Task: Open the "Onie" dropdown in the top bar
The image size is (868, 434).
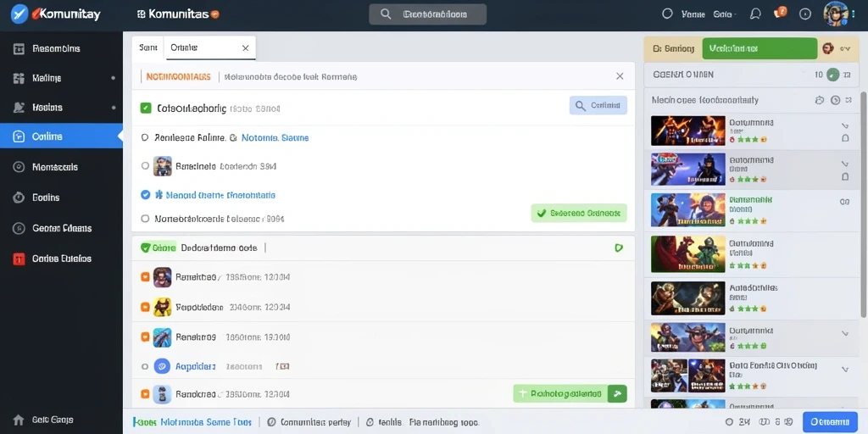Action: 726,14
